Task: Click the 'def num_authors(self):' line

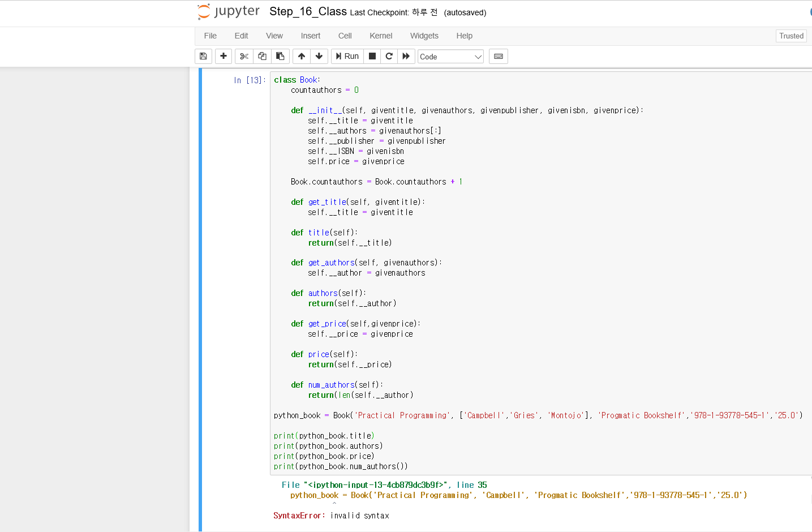Action: pos(337,385)
